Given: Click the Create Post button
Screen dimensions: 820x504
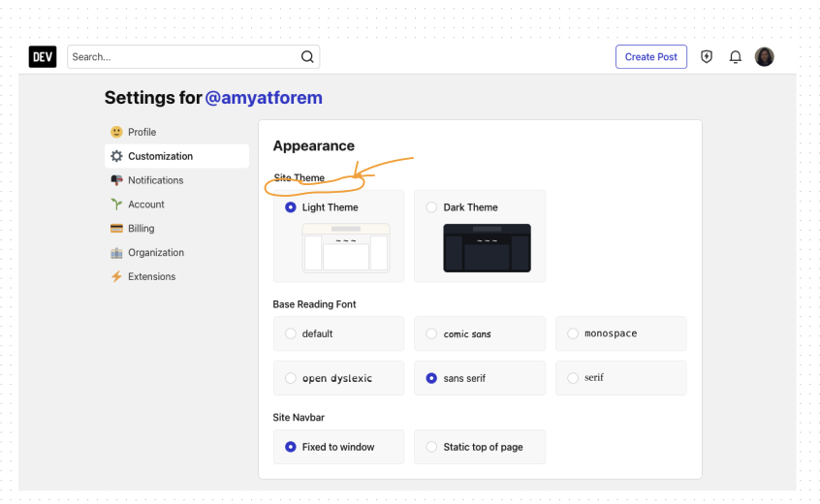Looking at the screenshot, I should pos(651,56).
